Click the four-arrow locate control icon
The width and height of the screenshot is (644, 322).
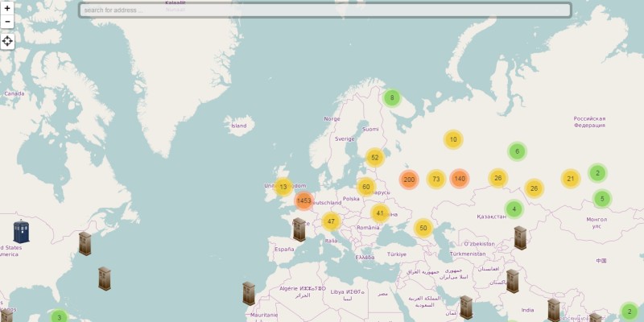coord(7,41)
